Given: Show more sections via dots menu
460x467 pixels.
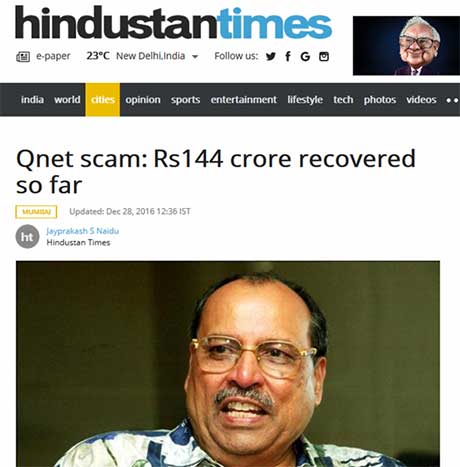Looking at the screenshot, I should [452, 100].
